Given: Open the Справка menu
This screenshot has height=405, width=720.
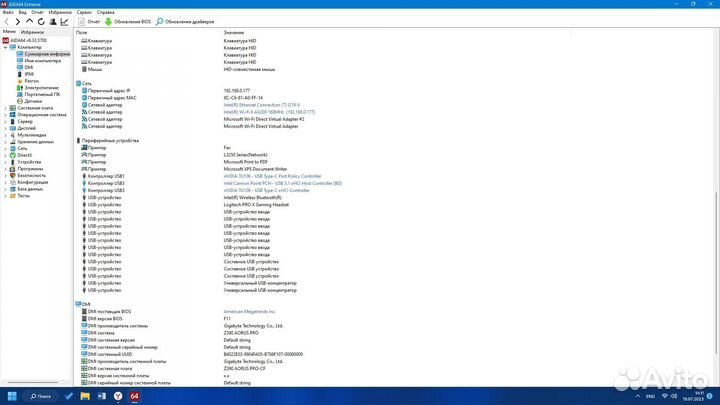Looking at the screenshot, I should point(106,12).
